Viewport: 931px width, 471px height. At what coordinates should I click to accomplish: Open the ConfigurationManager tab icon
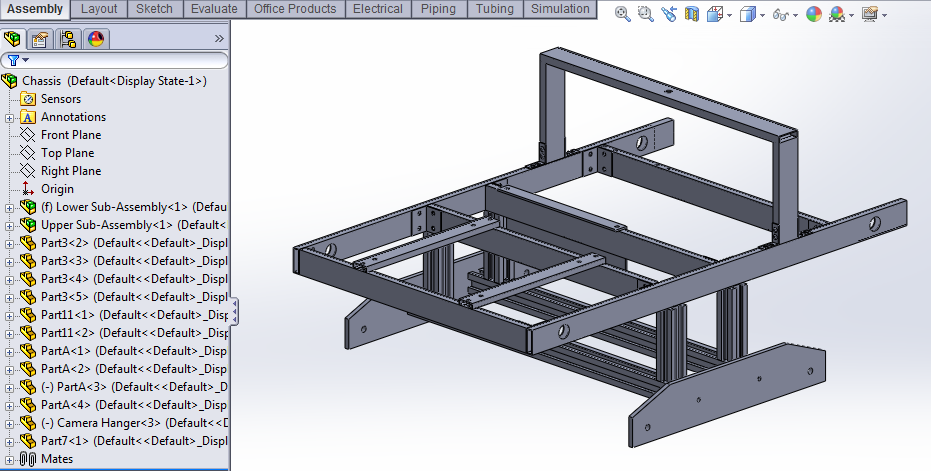(68, 39)
